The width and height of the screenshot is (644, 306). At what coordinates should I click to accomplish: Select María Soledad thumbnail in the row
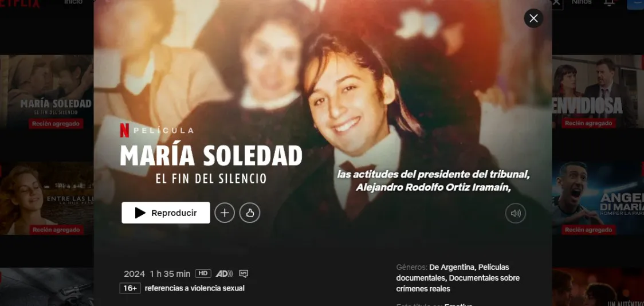(46, 92)
